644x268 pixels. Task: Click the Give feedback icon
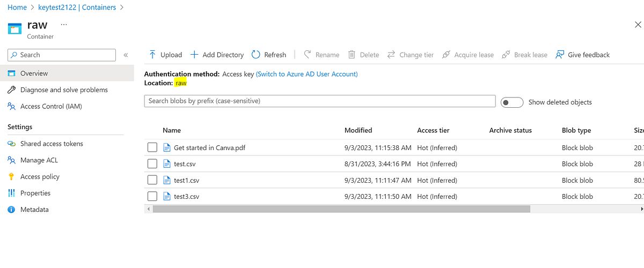coord(560,55)
